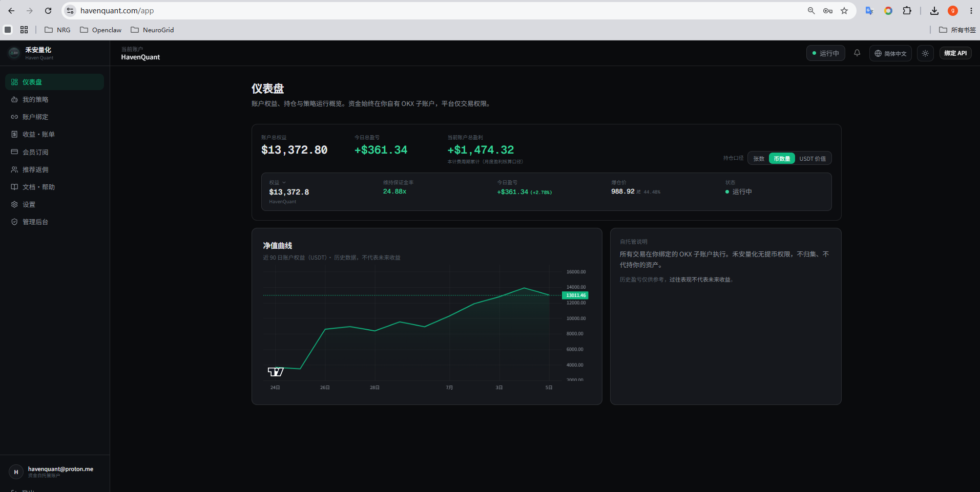
Task: Toggle the light/dark theme sun icon
Action: 925,53
